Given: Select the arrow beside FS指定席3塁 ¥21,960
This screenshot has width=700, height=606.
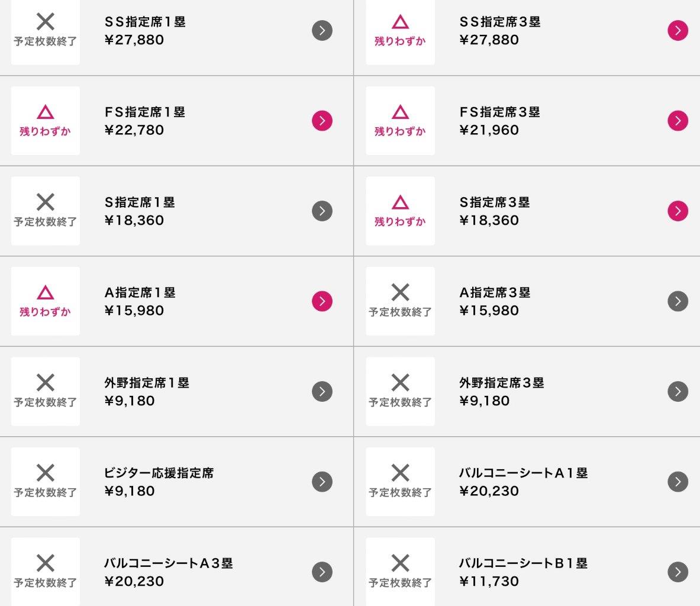Looking at the screenshot, I should (x=678, y=121).
